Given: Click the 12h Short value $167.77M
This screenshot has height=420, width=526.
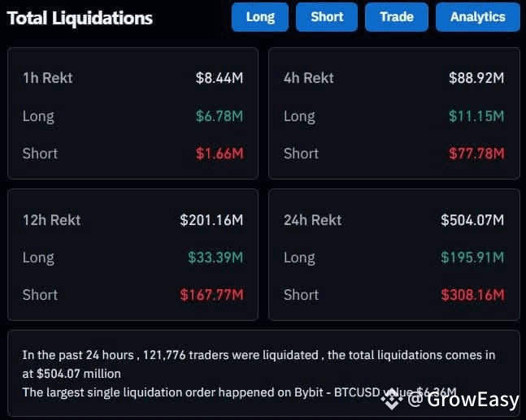Looking at the screenshot, I should click(211, 296).
